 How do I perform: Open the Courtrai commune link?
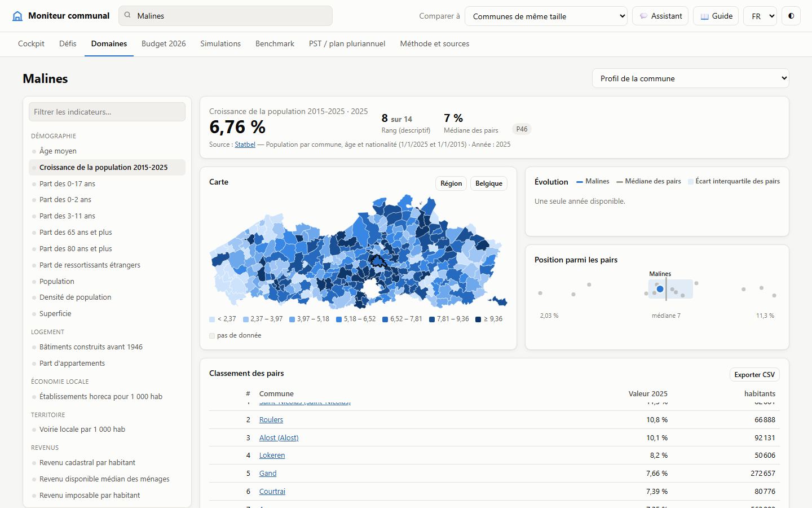pyautogui.click(x=272, y=491)
